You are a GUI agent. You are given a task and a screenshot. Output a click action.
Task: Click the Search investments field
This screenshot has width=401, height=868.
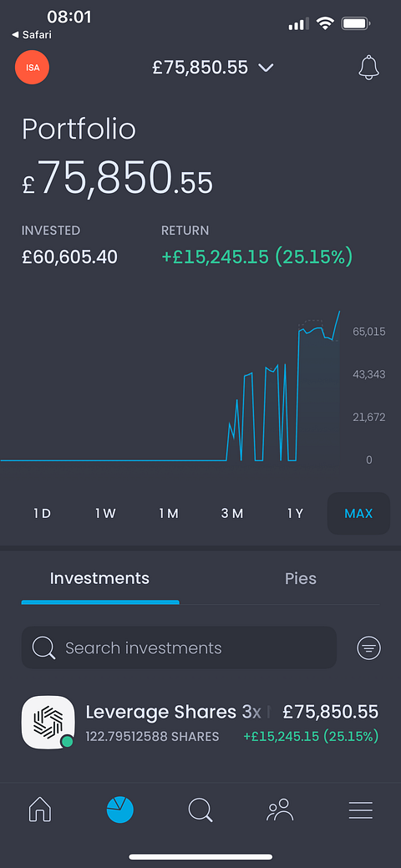pyautogui.click(x=179, y=647)
